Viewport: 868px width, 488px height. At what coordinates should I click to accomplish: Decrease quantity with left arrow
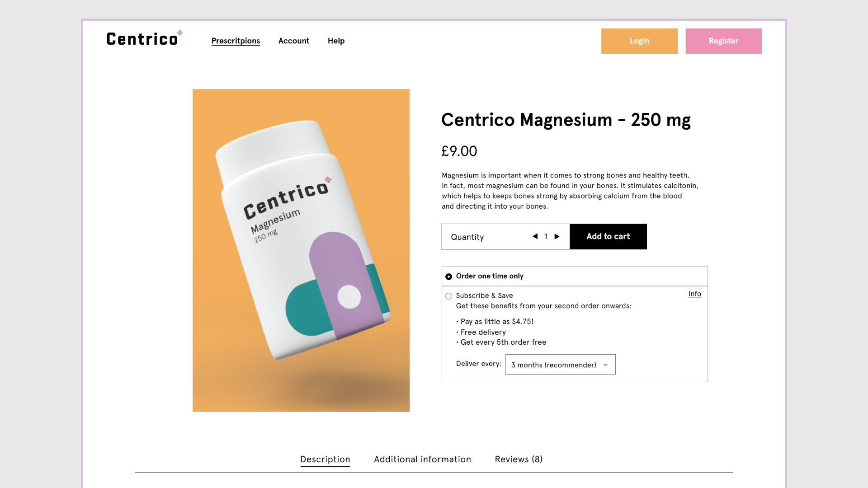(535, 236)
